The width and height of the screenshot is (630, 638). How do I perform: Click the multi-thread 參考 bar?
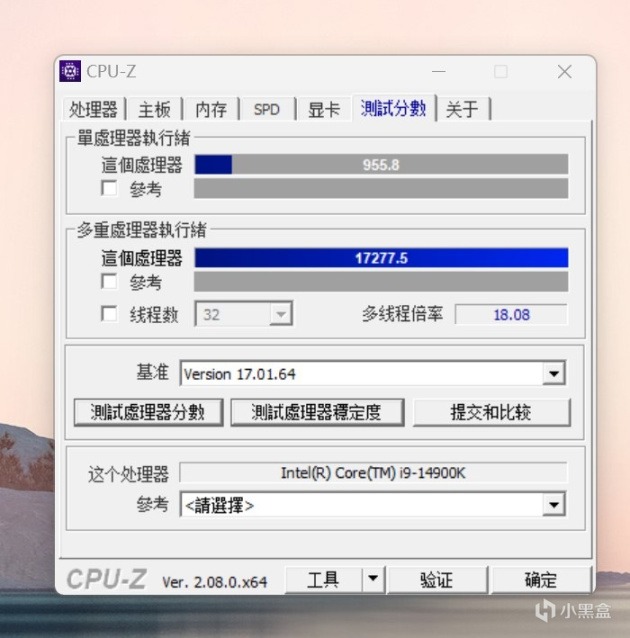point(381,282)
